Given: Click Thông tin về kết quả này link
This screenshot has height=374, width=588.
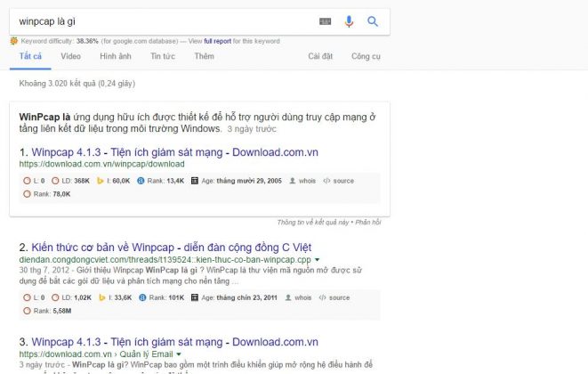Looking at the screenshot, I should [313, 223].
